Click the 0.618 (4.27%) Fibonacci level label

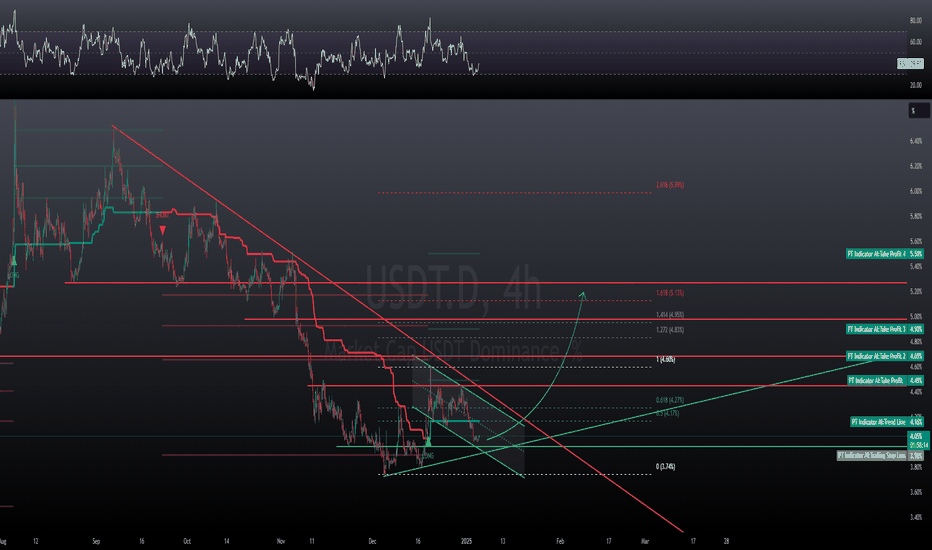(670, 400)
